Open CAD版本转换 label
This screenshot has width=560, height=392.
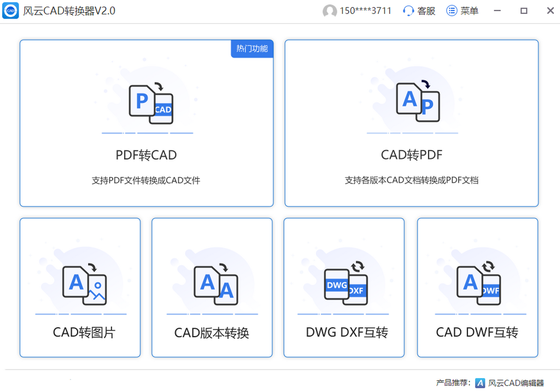pyautogui.click(x=212, y=333)
